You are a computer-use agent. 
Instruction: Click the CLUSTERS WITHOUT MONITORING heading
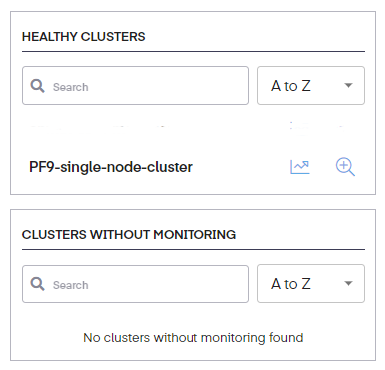129,235
